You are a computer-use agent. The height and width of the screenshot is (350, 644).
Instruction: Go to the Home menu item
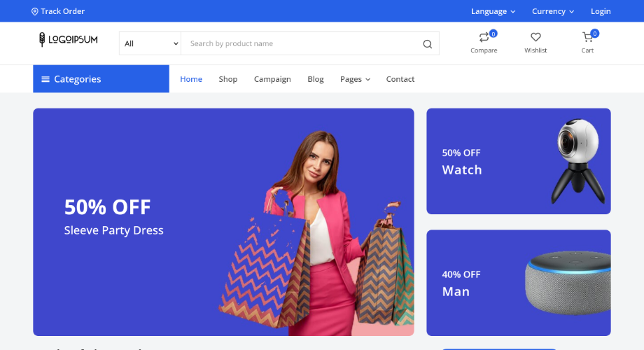(191, 79)
